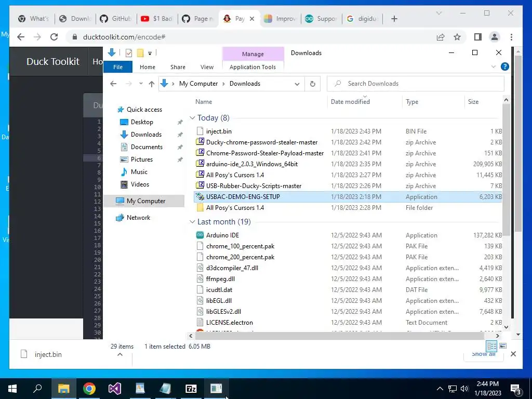The image size is (532, 399).
Task: Click the file list horizontal scrollbar
Action: 339,336
